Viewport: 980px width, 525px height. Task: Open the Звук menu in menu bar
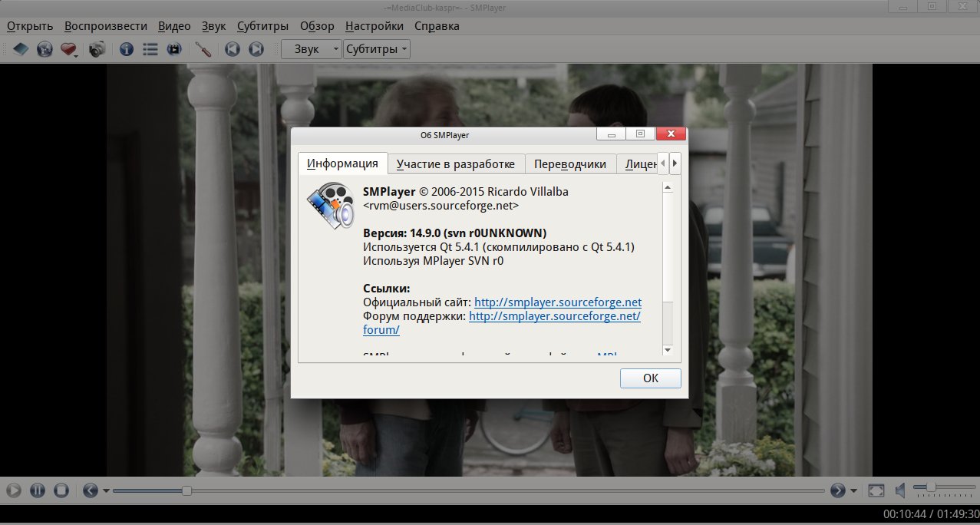click(214, 25)
